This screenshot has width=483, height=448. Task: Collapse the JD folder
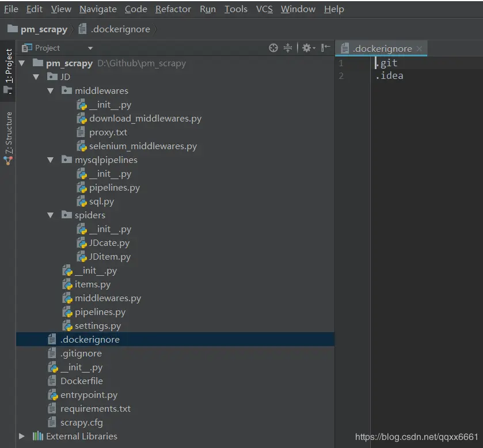pyautogui.click(x=36, y=77)
